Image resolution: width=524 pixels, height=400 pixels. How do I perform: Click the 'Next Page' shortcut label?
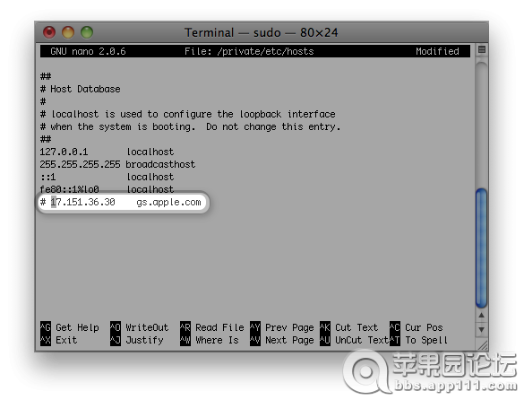tap(289, 340)
